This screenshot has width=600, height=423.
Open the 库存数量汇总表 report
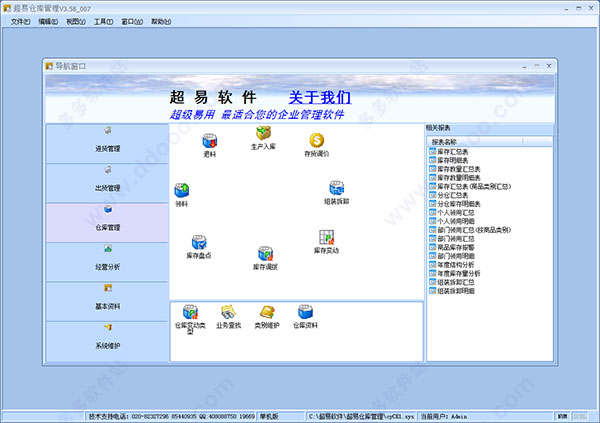[x=455, y=169]
